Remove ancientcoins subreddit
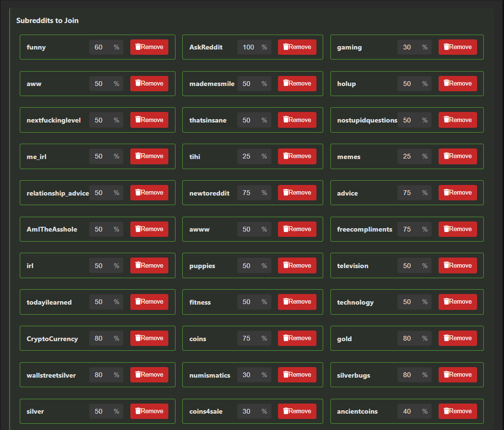Image resolution: width=504 pixels, height=430 pixels. coord(458,411)
